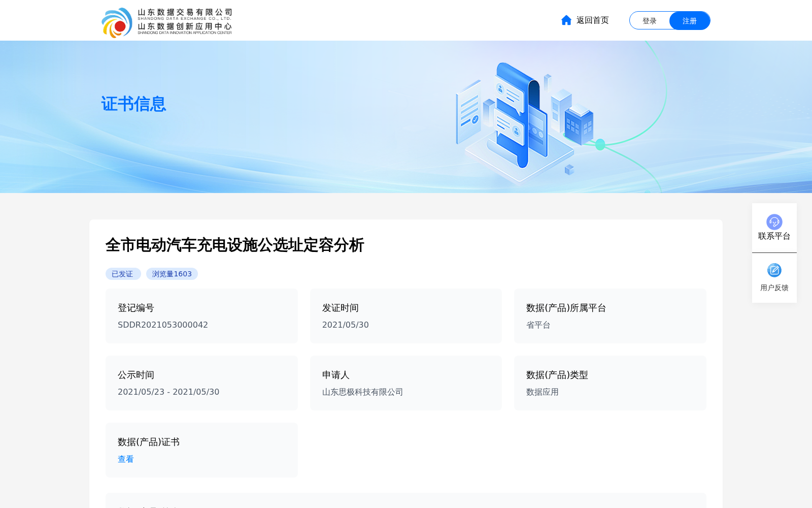Open the 返回首页 link
The width and height of the screenshot is (812, 508).
point(592,20)
